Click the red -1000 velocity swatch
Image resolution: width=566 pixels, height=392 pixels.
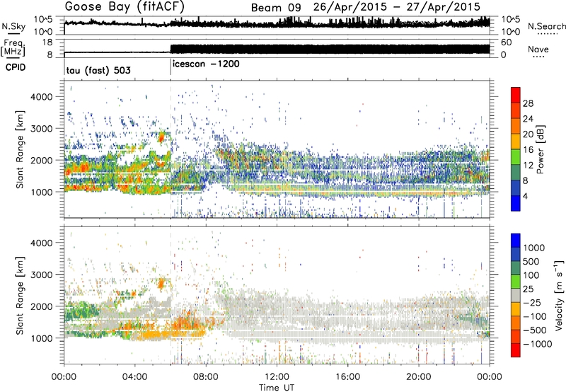point(516,350)
